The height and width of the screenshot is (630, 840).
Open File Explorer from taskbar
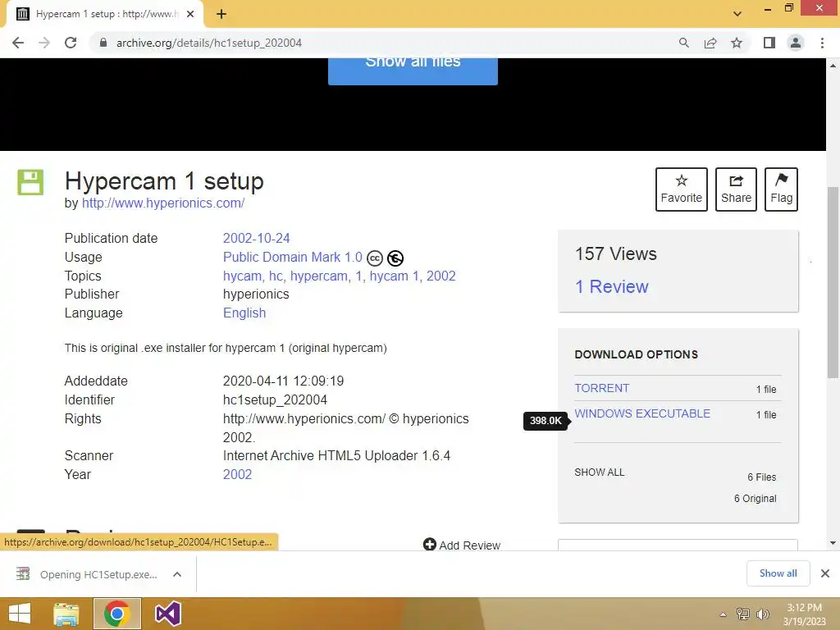click(x=66, y=614)
